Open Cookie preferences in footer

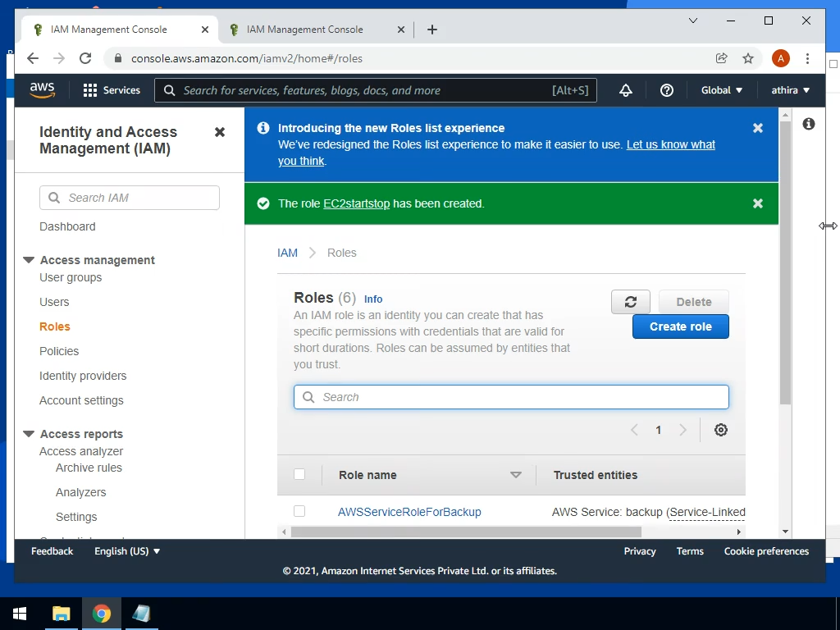(x=766, y=551)
